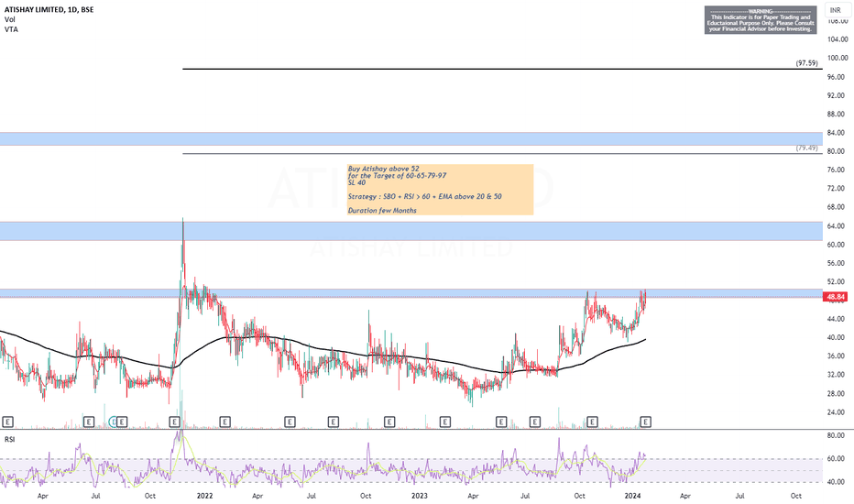Screen dimensions: 854x504
Task: Click the 104.00 price scale label
Action: click(x=838, y=39)
